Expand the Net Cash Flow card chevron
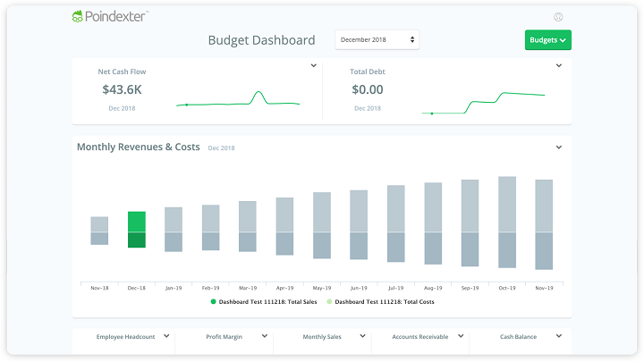Image resolution: width=644 pixels, height=362 pixels. (313, 65)
